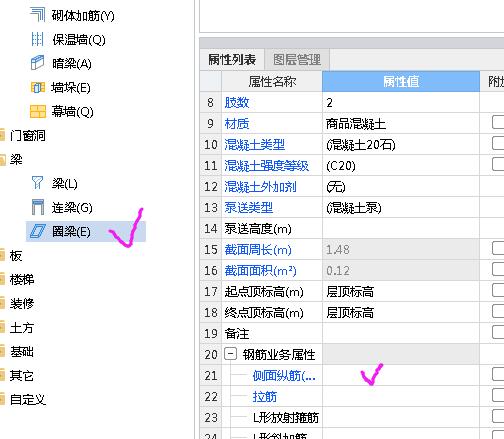Click the 侧面纵筋 value cell
504x439 pixels.
point(401,376)
